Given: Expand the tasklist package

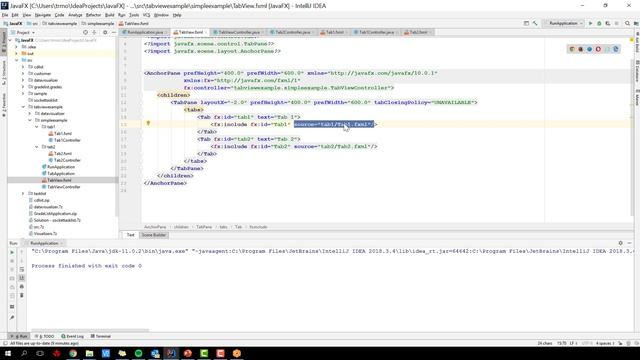Looking at the screenshot, I should click(23, 193).
